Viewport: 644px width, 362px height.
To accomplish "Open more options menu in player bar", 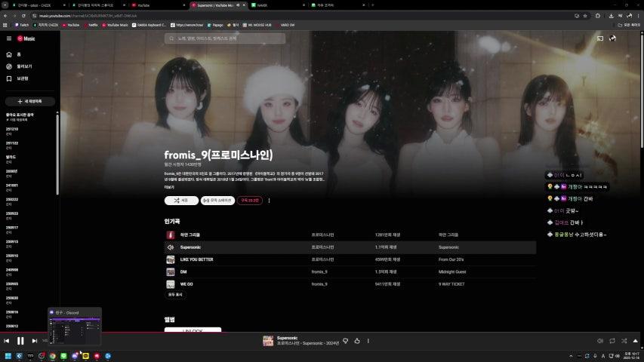I will point(368,341).
